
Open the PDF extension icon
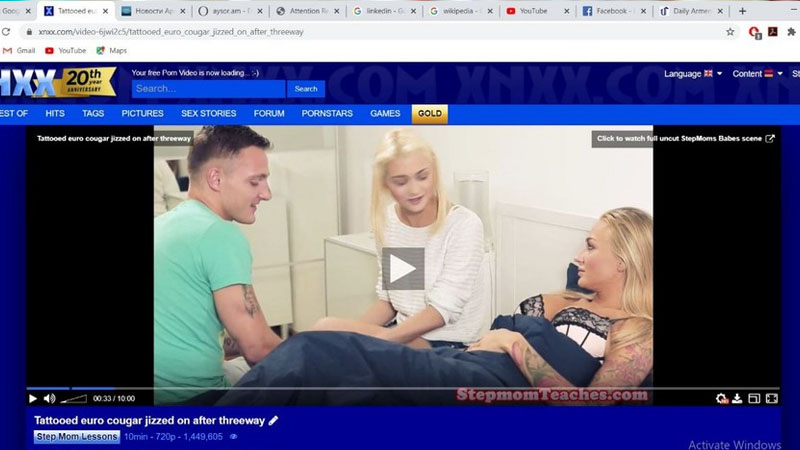click(773, 32)
